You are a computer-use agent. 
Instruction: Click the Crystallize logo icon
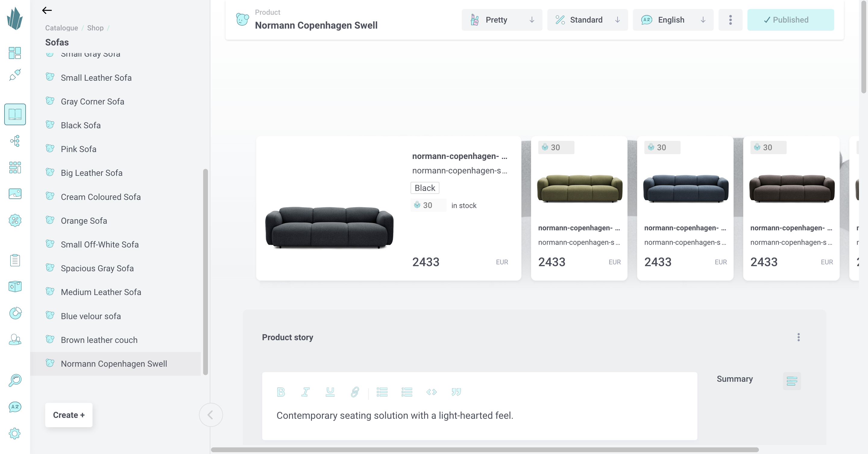(15, 18)
